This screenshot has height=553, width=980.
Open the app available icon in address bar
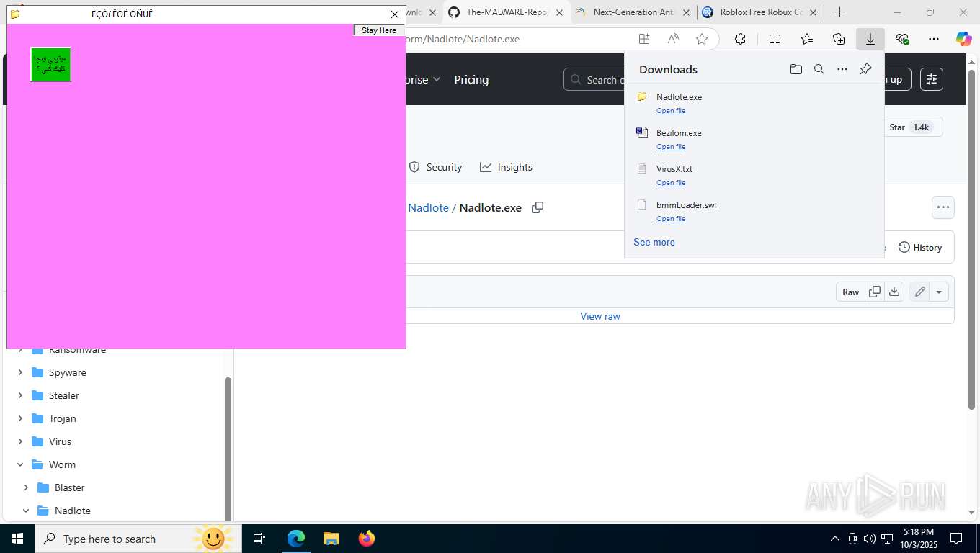point(644,39)
